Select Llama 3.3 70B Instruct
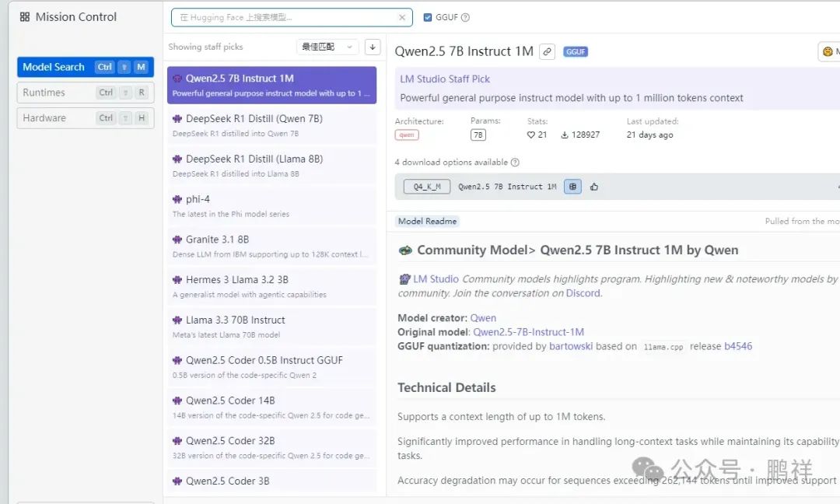 coord(271,327)
